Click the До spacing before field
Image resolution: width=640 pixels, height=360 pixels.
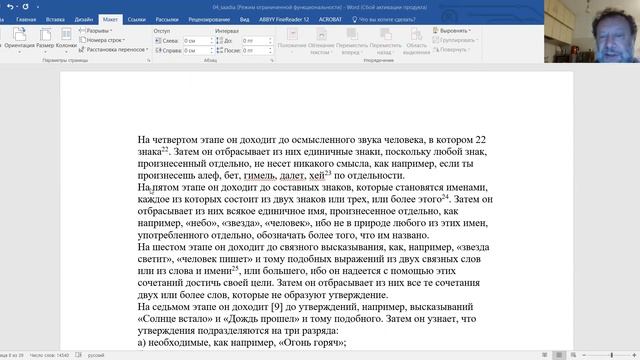pos(255,41)
